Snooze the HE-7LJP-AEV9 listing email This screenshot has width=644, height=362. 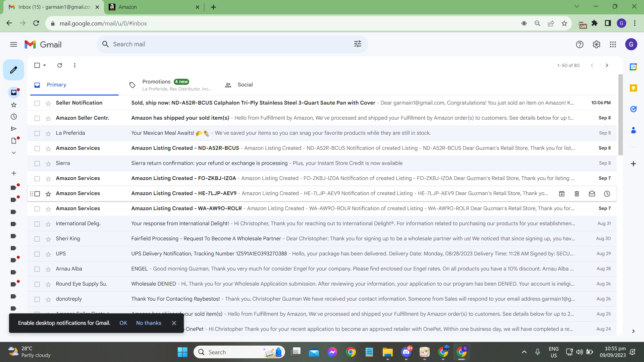tap(607, 193)
